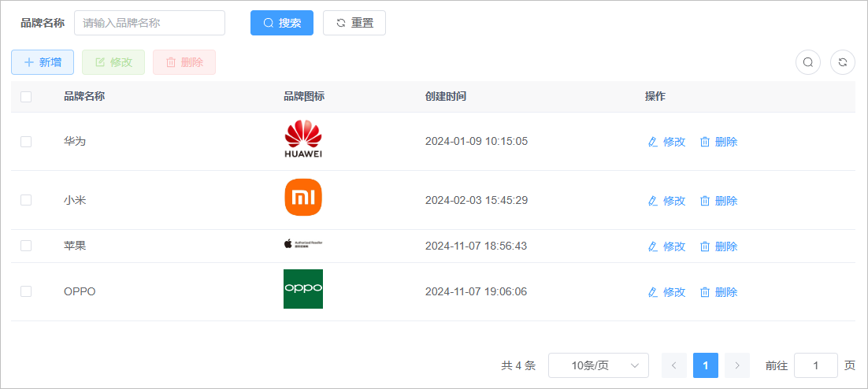This screenshot has height=389, width=868.
Task: Open the Xiaomi MI logo image
Action: [x=303, y=198]
